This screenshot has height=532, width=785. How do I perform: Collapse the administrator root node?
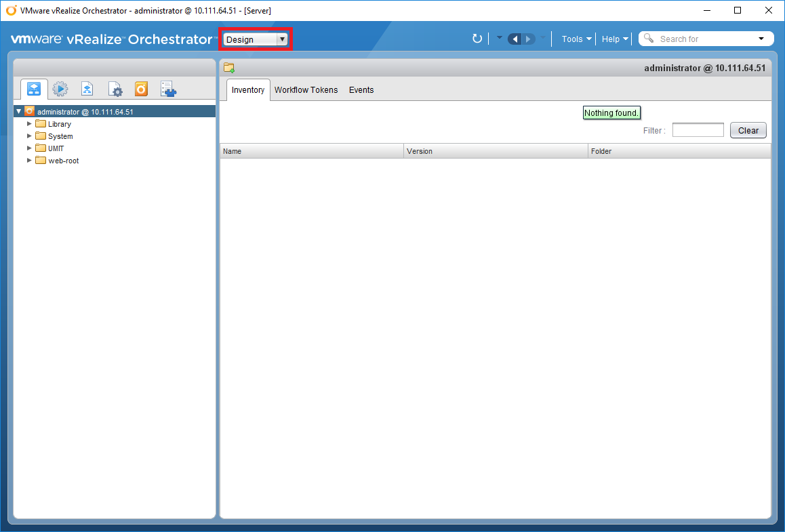(19, 112)
